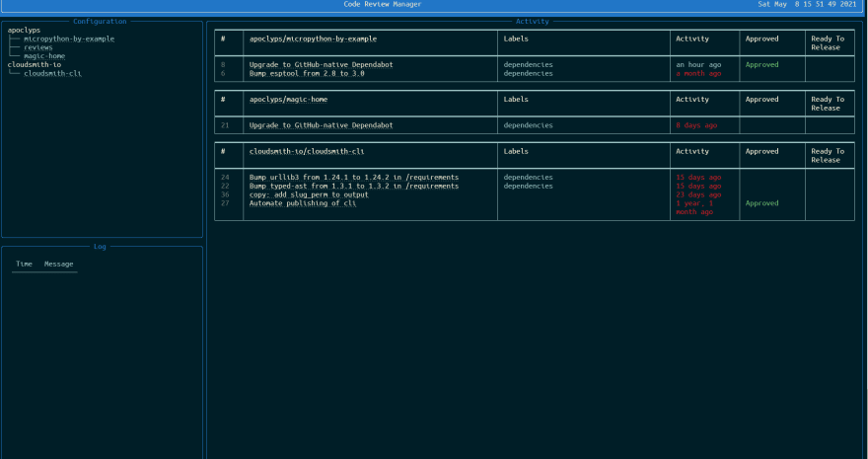Select cloudsmith-cli in the Configuration tree
This screenshot has width=868, height=459.
[52, 73]
